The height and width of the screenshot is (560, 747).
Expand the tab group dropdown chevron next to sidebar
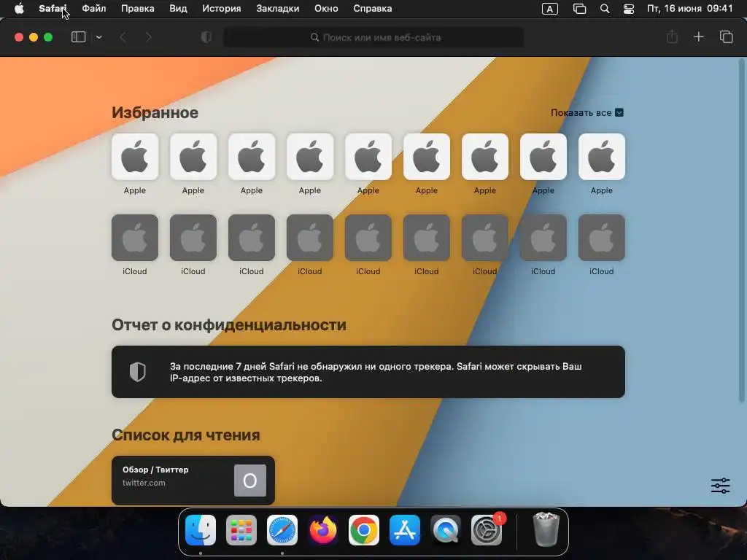[98, 37]
